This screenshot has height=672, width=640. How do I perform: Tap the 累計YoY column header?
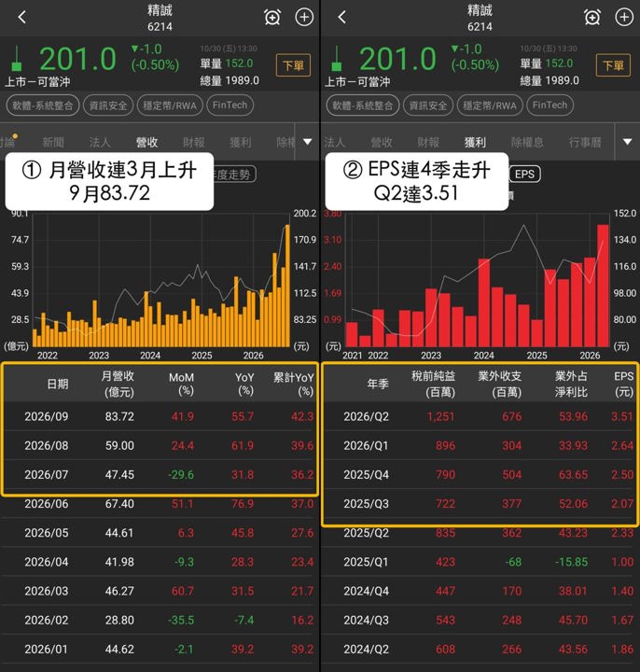294,384
